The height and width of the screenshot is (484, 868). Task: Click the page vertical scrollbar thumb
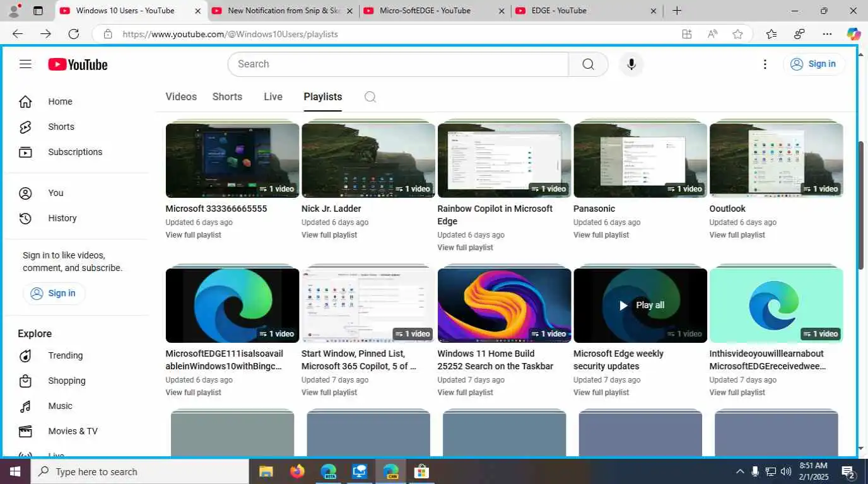click(x=862, y=205)
